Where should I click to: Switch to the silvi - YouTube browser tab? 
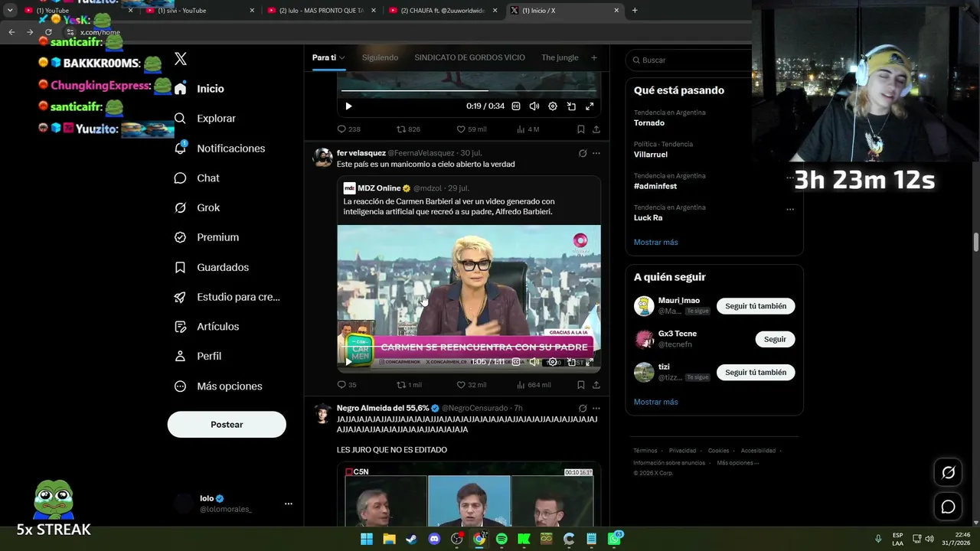(201, 11)
